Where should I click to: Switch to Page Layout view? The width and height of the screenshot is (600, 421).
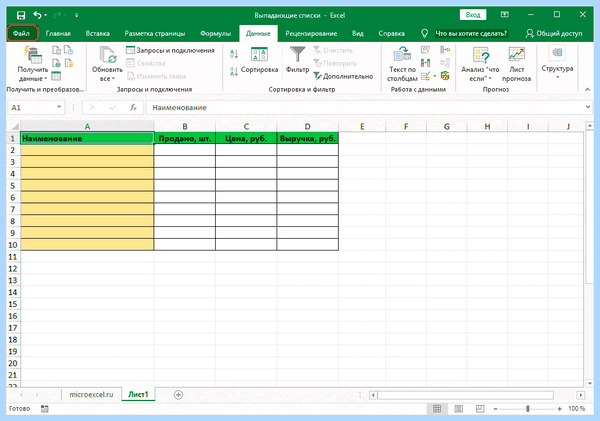(458, 409)
